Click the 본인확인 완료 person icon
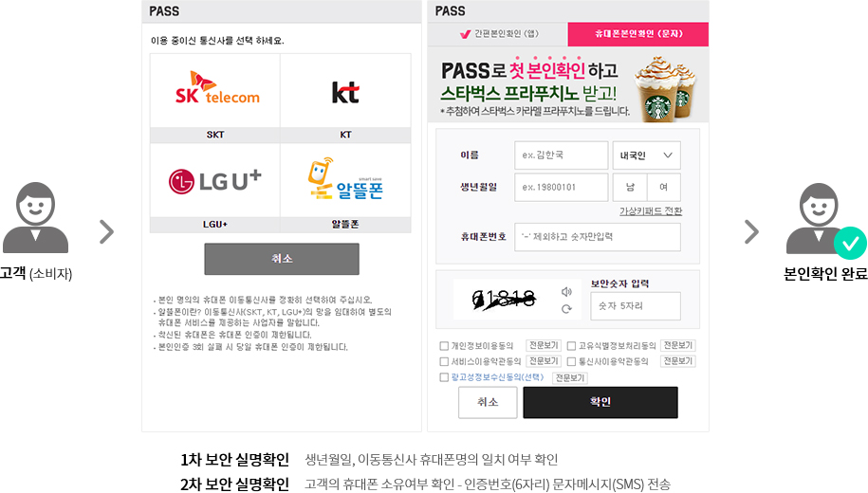The width and height of the screenshot is (868, 493). click(x=818, y=217)
